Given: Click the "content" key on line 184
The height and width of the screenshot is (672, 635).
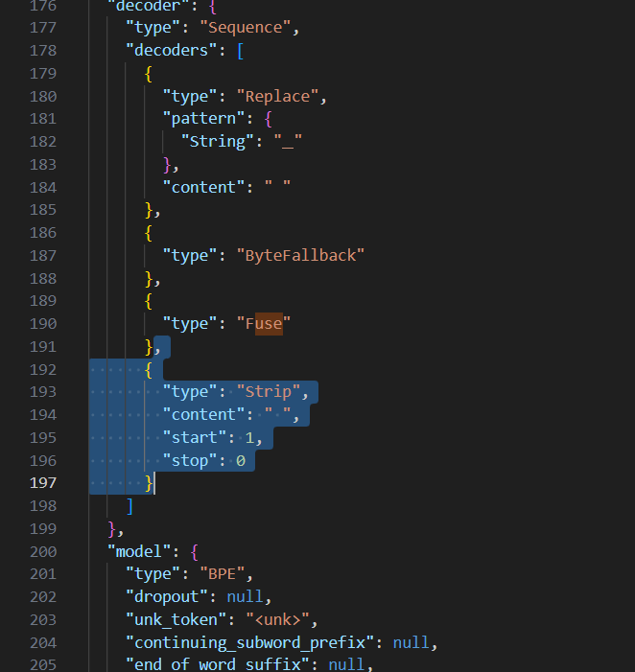Looking at the screenshot, I should click(203, 187).
